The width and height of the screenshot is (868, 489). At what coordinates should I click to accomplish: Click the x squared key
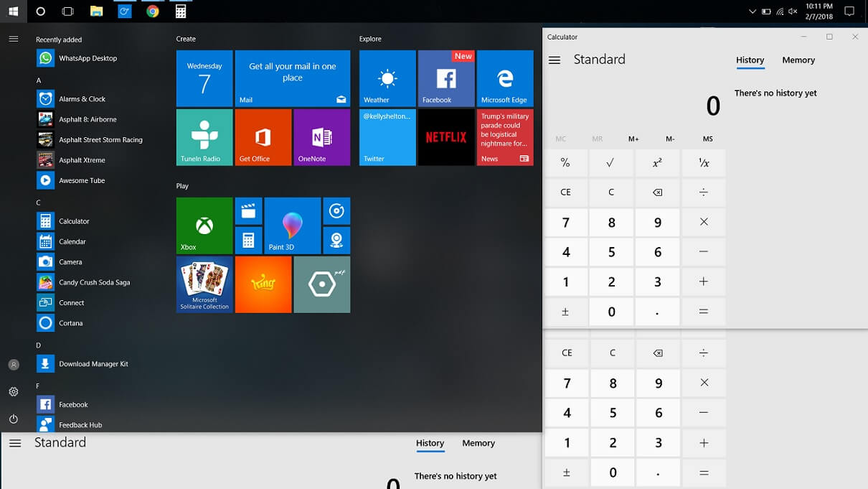(x=658, y=163)
